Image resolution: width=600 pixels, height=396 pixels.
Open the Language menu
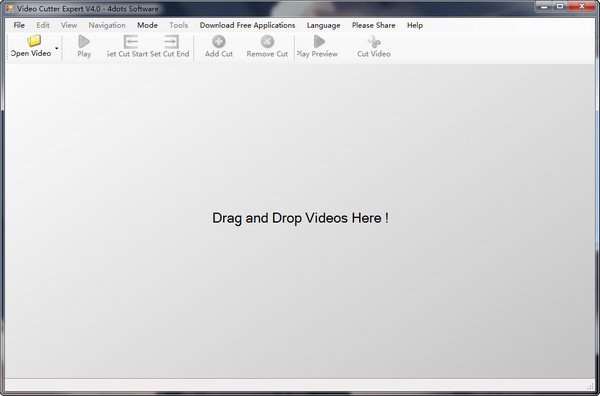323,25
